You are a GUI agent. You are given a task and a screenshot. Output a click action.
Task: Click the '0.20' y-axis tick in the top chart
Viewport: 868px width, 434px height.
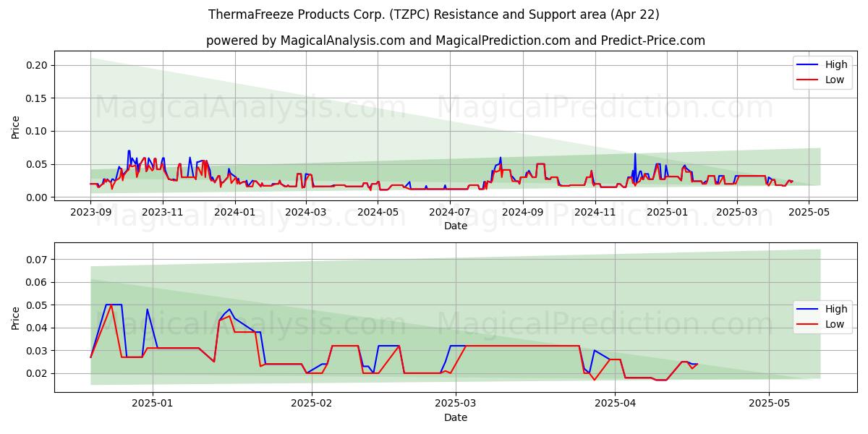point(37,65)
